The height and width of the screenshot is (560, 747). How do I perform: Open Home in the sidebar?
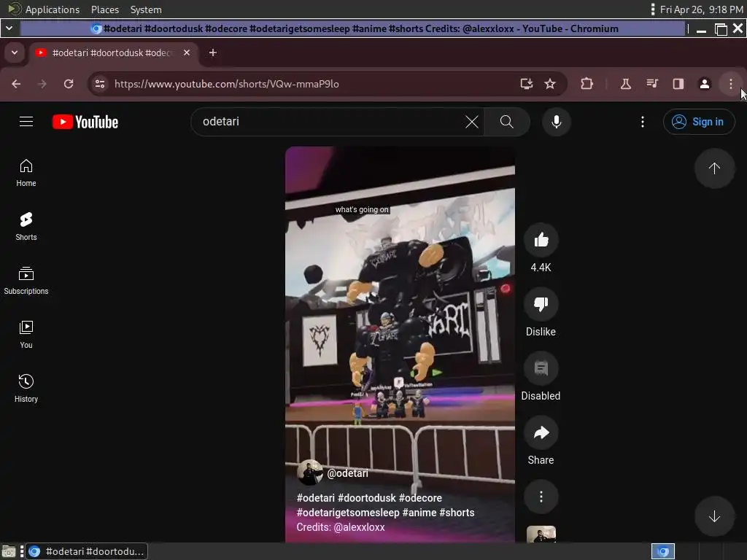(26, 173)
